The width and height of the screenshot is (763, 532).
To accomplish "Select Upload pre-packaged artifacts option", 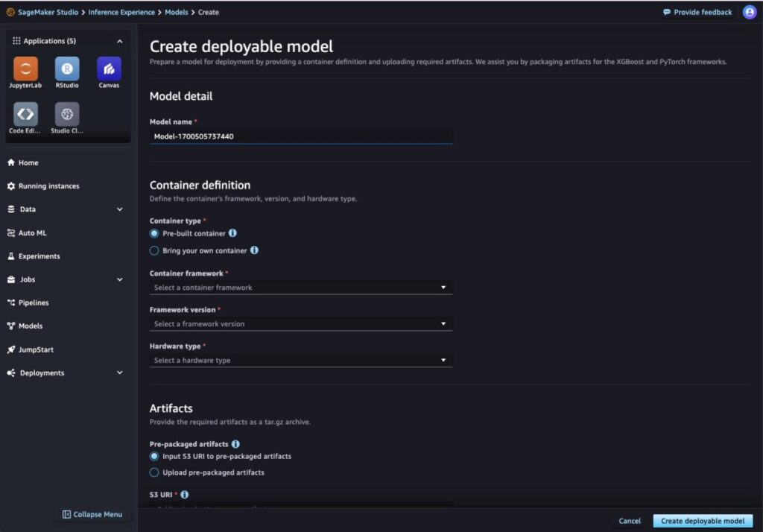I will click(154, 472).
